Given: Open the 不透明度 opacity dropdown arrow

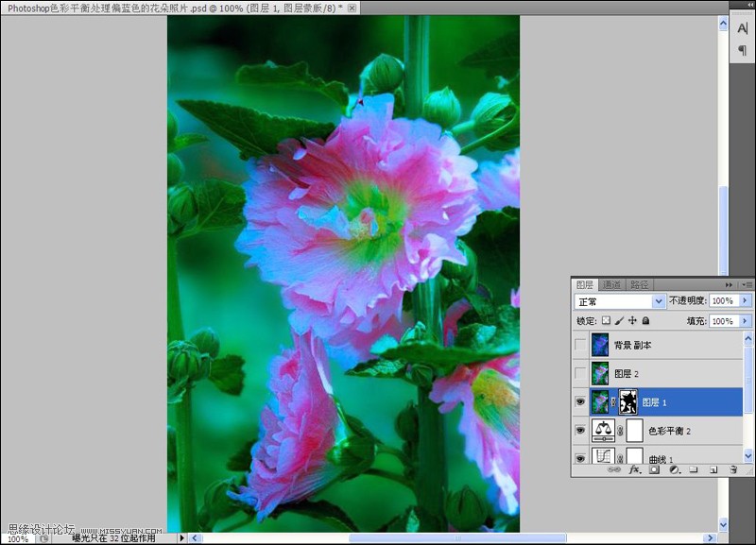Looking at the screenshot, I should coord(744,300).
